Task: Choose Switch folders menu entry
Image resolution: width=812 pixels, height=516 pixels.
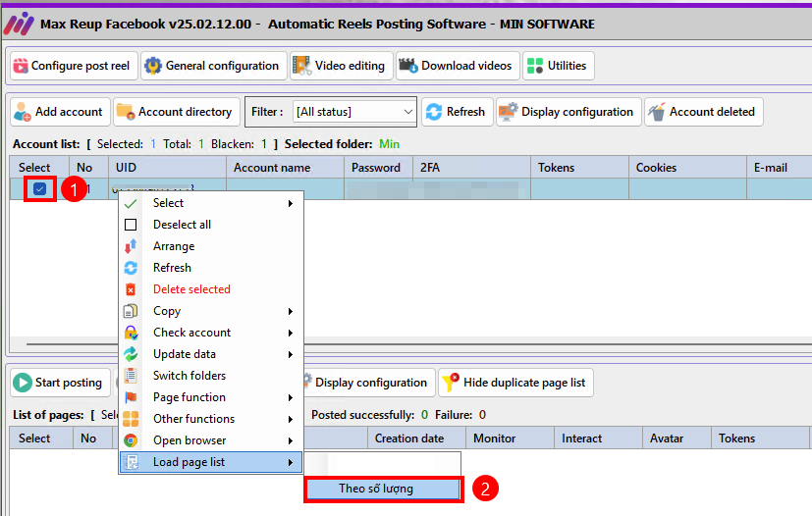Action: click(x=211, y=375)
